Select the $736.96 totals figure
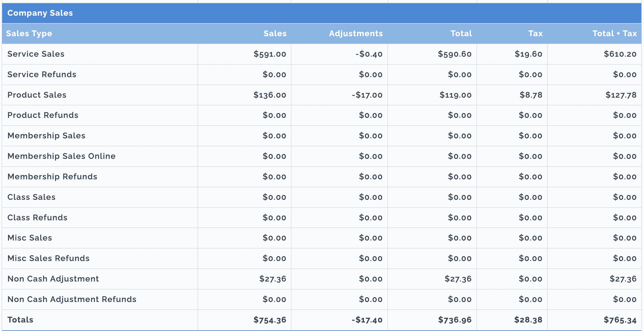This screenshot has height=331, width=644. (x=455, y=320)
